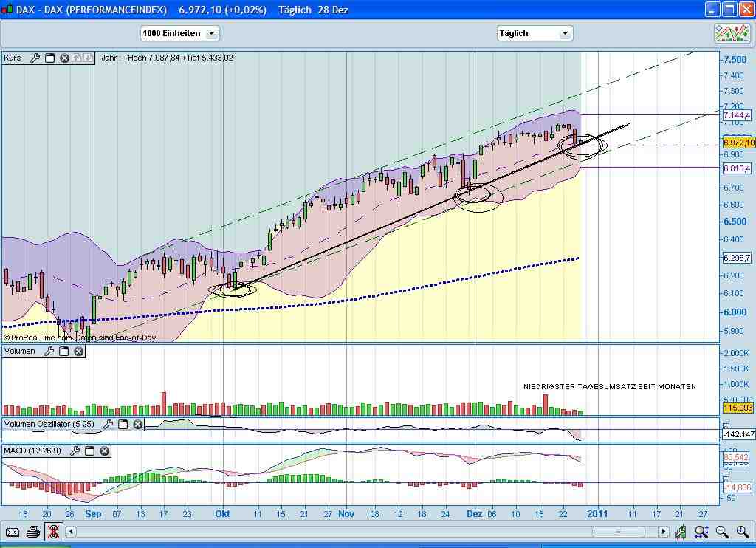Image resolution: width=756 pixels, height=548 pixels.
Task: Detach the Volumen panel window icon
Action: tap(63, 351)
